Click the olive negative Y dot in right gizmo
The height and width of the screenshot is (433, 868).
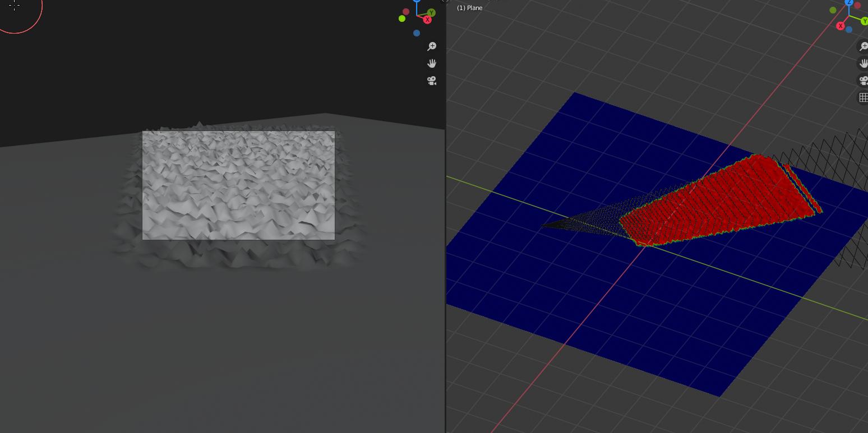pyautogui.click(x=833, y=10)
